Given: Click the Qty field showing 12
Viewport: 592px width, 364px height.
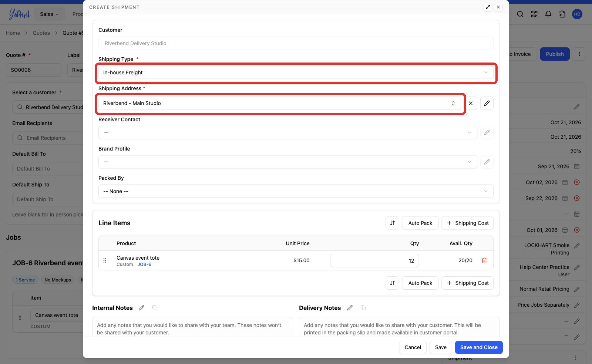Looking at the screenshot, I should [374, 260].
